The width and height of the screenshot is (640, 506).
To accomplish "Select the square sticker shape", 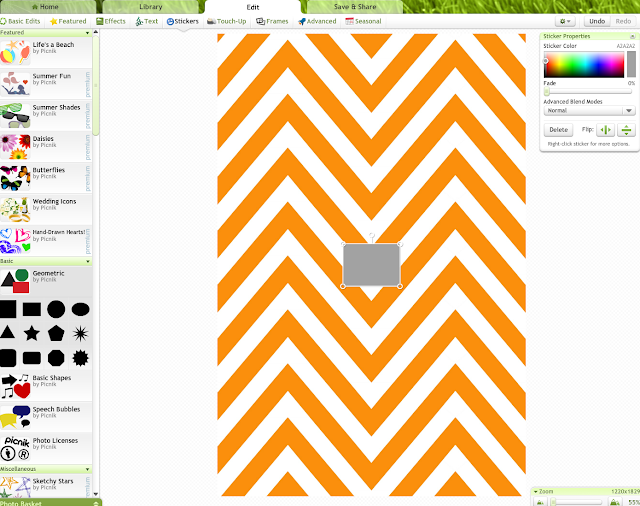I will [x=8, y=309].
